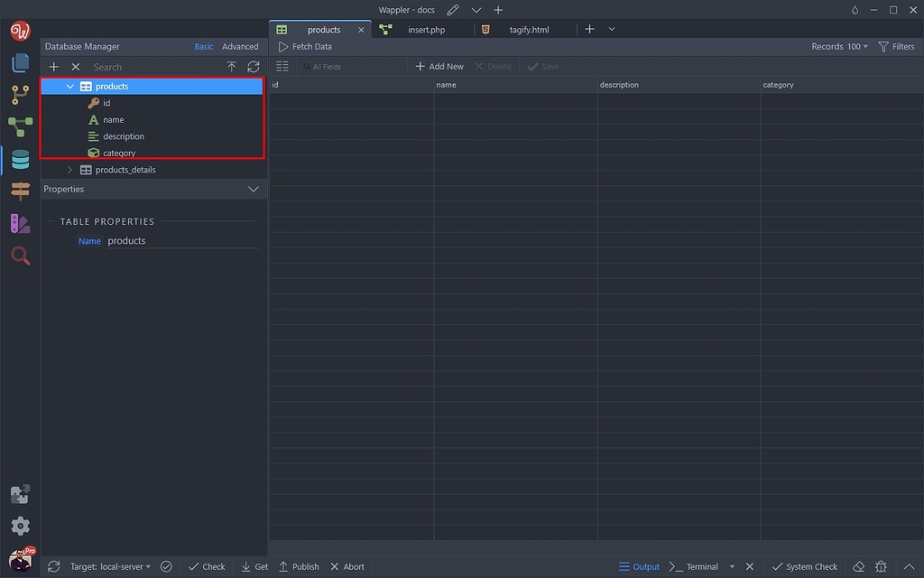The image size is (924, 578).
Task: Open the global Search sidebar icon
Action: [20, 256]
